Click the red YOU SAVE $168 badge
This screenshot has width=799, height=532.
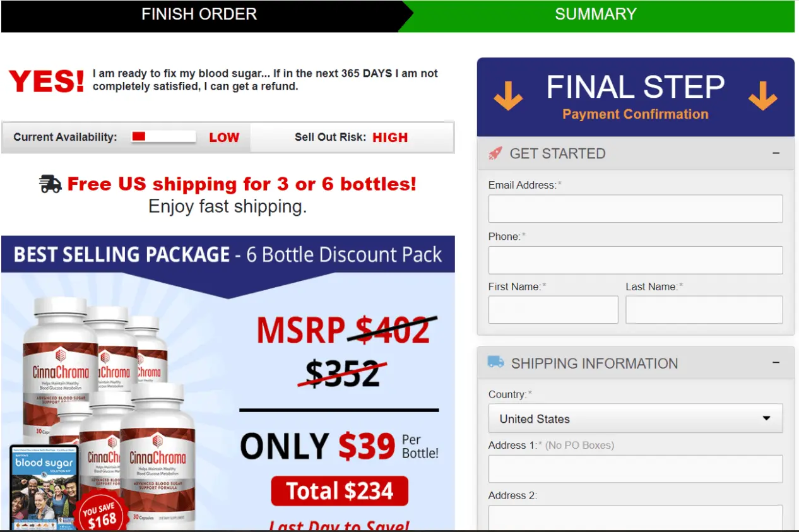[101, 512]
